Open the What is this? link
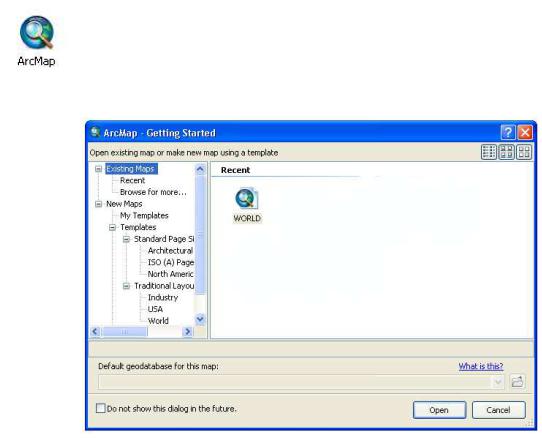This screenshot has width=542, height=438. click(480, 366)
